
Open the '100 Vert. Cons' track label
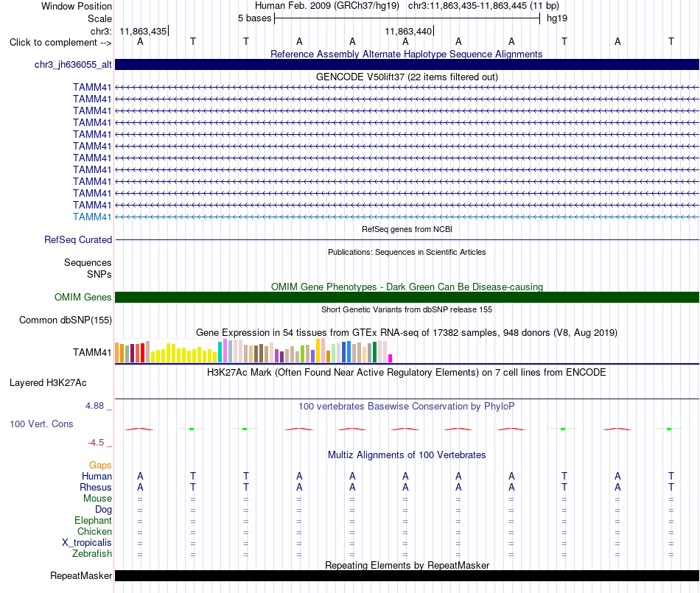tap(41, 424)
